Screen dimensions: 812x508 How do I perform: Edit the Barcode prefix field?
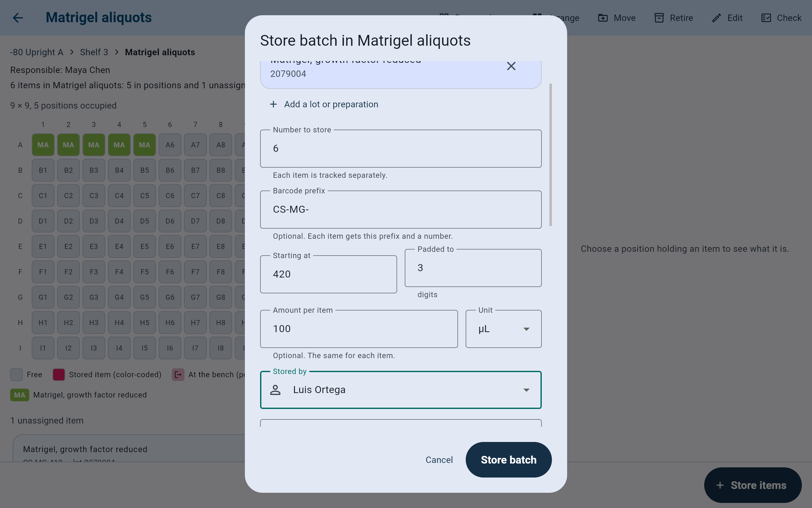coord(401,210)
